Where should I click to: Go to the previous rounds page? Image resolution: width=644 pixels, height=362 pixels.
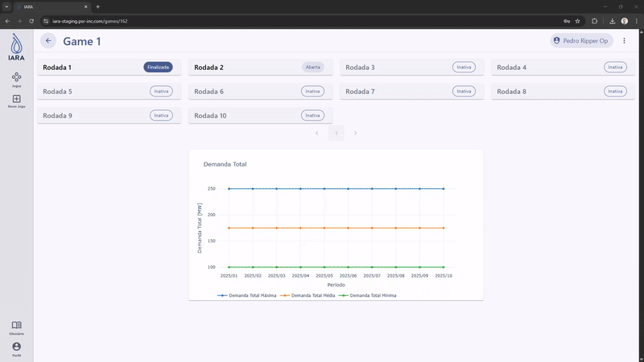(x=317, y=133)
